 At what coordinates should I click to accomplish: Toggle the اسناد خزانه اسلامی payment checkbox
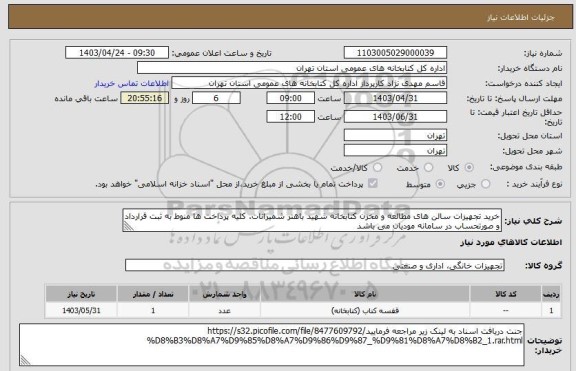click(372, 183)
